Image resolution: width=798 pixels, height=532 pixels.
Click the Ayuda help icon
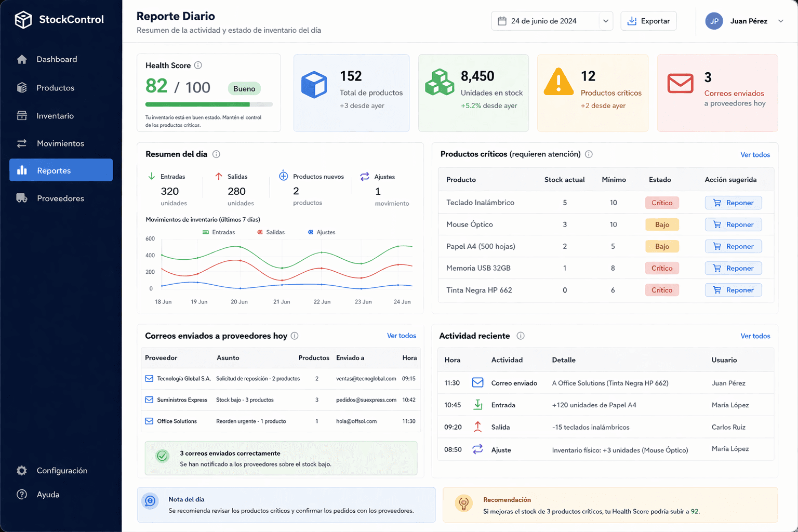coord(22,494)
